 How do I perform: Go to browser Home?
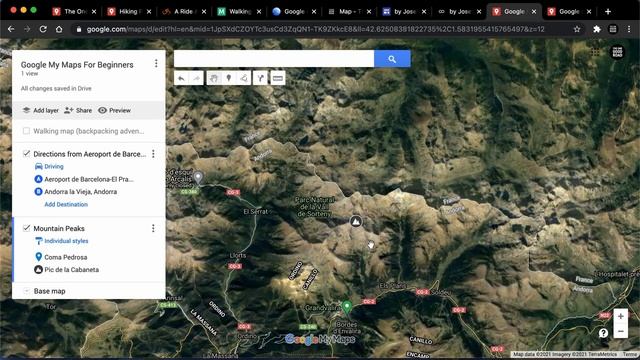click(x=59, y=29)
